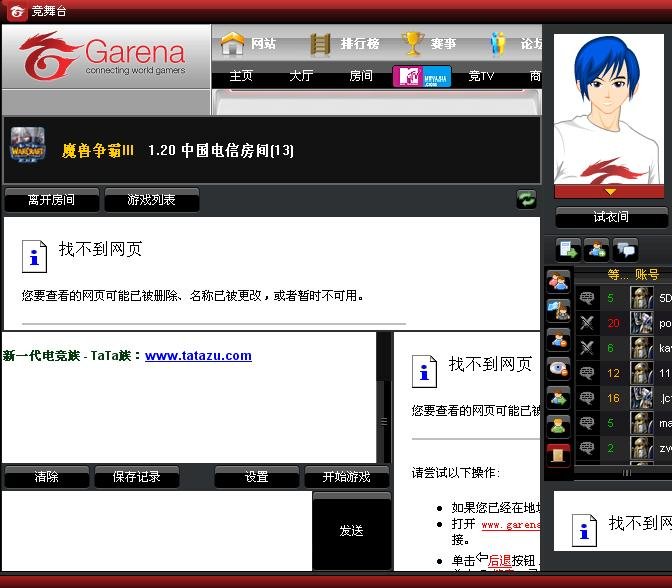Open the 网站 website home icon
The width and height of the screenshot is (672, 588).
coord(232,43)
